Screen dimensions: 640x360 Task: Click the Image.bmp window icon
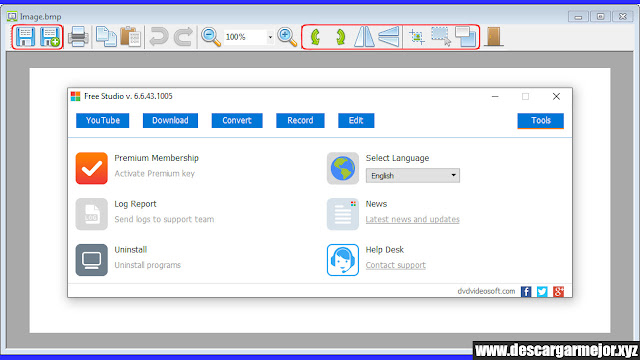click(12, 17)
